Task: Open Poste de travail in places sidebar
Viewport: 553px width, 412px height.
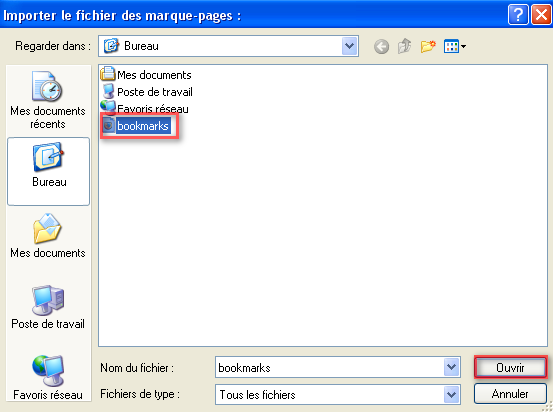Action: point(48,307)
